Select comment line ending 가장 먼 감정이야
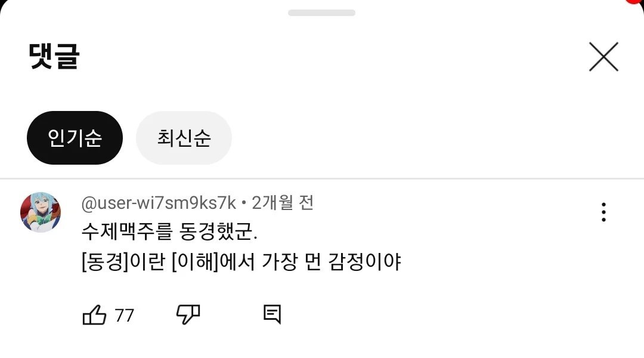This screenshot has height=358, width=644. point(241,261)
